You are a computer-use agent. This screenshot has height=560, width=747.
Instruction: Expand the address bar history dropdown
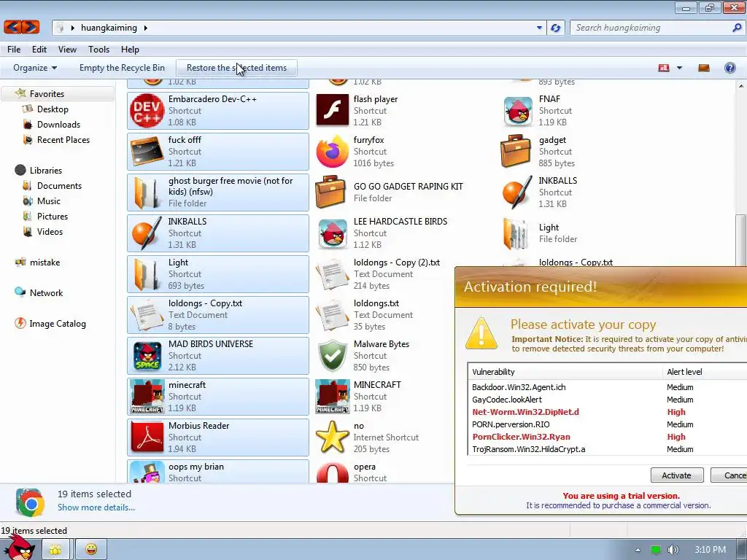pos(539,28)
